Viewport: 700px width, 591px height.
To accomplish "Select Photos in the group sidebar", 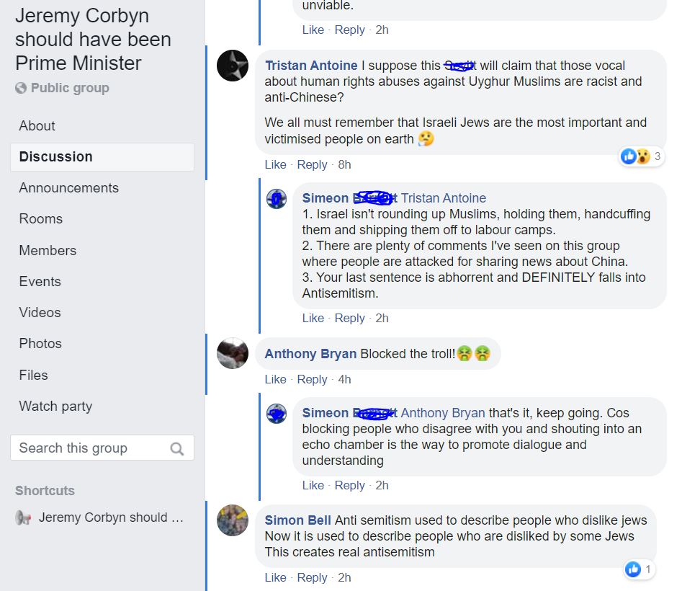I will click(40, 343).
